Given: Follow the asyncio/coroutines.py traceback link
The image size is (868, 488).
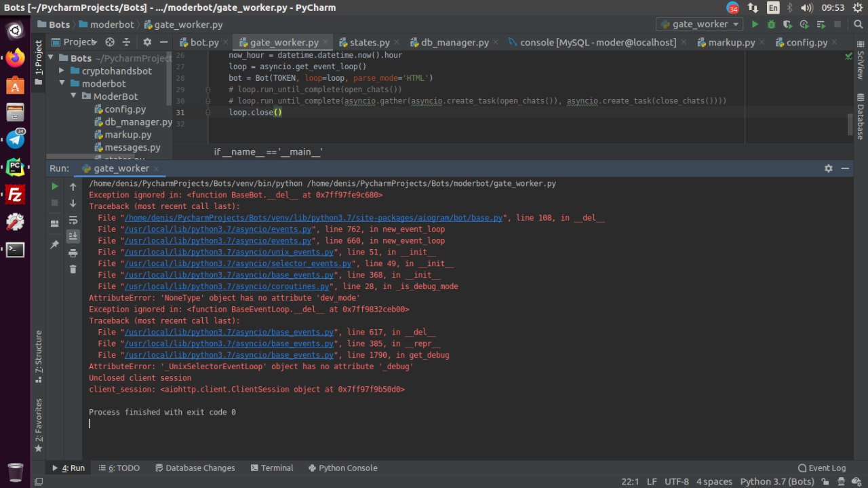Looking at the screenshot, I should 228,286.
